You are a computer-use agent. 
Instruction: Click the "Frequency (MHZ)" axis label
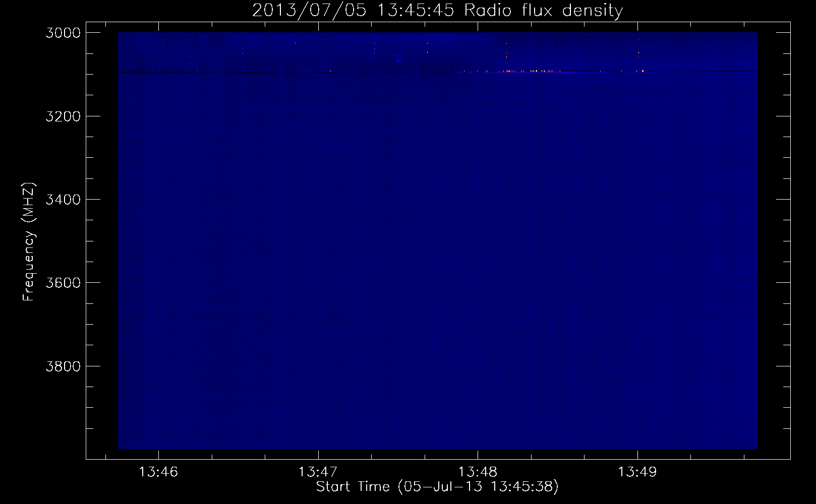pos(29,242)
